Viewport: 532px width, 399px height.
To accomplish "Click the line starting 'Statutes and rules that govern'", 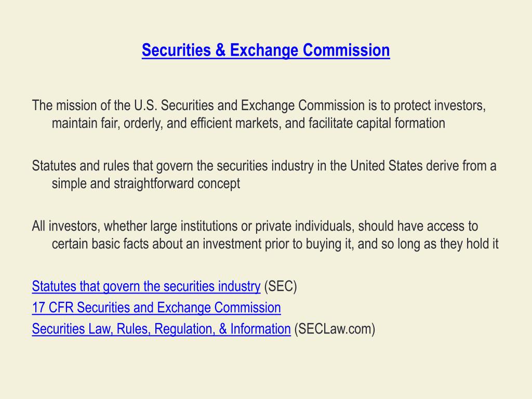I will click(x=264, y=166).
